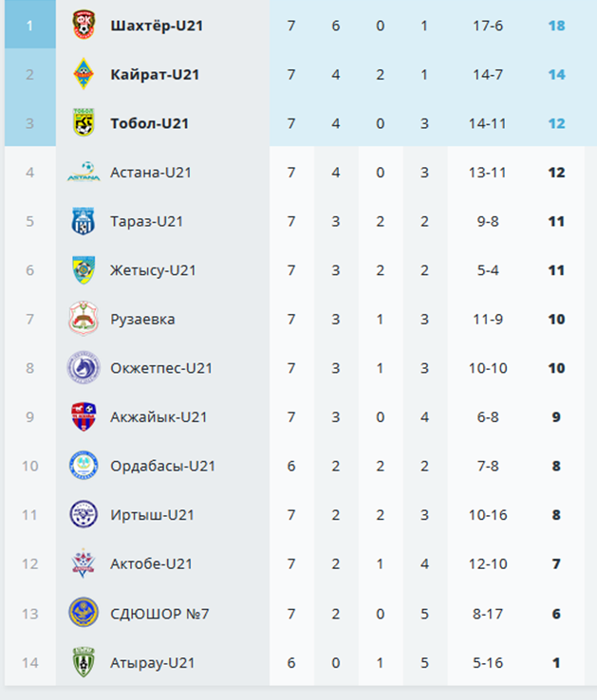Image resolution: width=597 pixels, height=700 pixels.
Task: Click the Астана-U21 logo icon
Action: (x=84, y=172)
